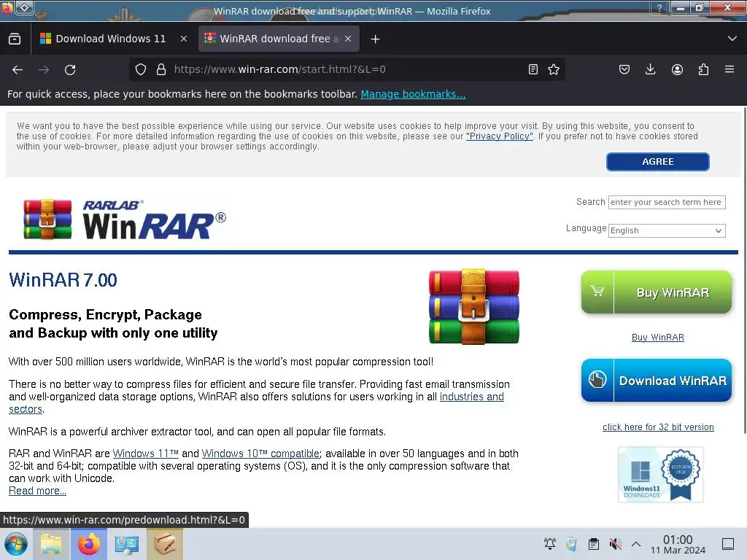747x560 pixels.
Task: Open the file manager taskbar icon
Action: point(51,544)
